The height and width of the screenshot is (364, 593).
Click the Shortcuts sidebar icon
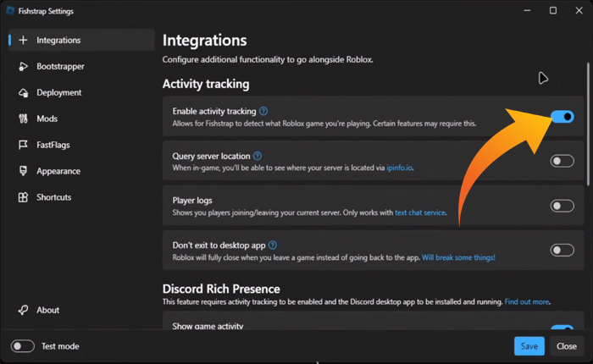pyautogui.click(x=23, y=197)
